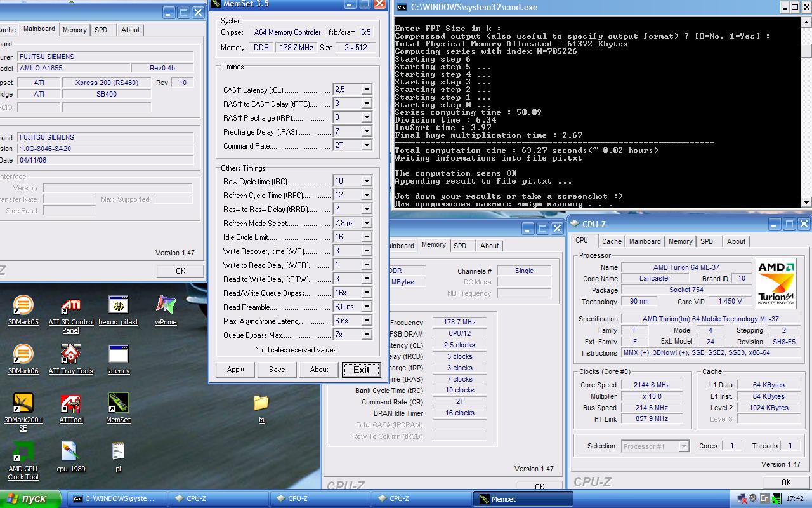
Task: Open About tab in top-left CPU-Z window
Action: [x=130, y=30]
